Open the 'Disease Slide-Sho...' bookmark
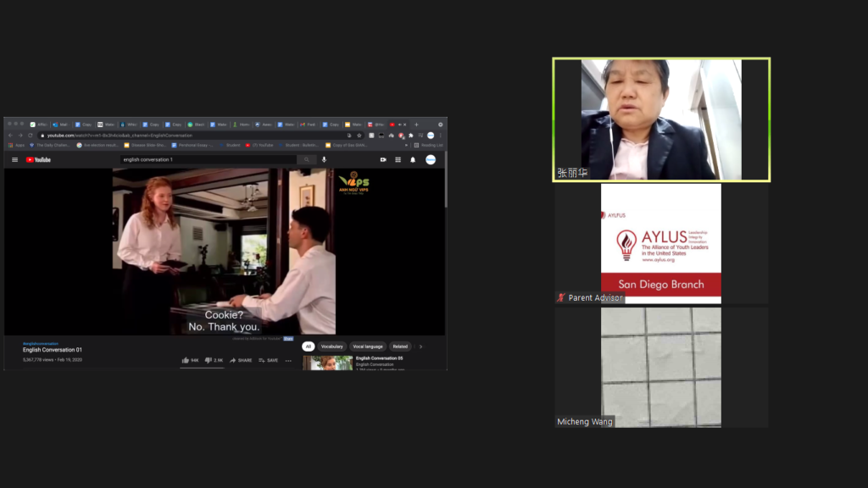Screen dimensions: 868x488 [145, 146]
